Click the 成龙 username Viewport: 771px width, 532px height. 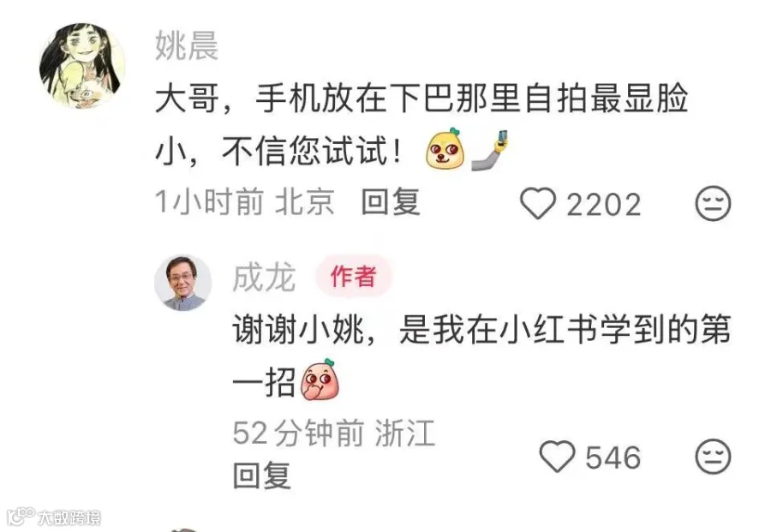(264, 278)
